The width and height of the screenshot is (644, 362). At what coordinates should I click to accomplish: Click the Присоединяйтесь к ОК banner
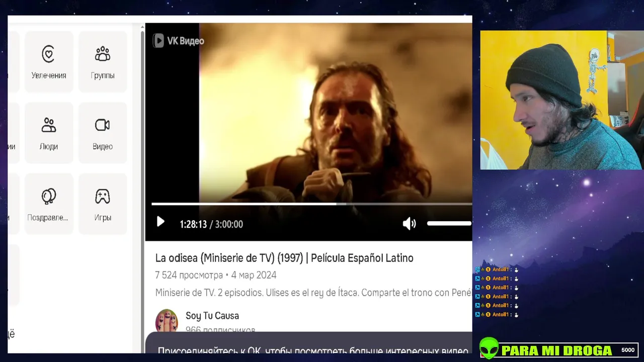(x=308, y=343)
